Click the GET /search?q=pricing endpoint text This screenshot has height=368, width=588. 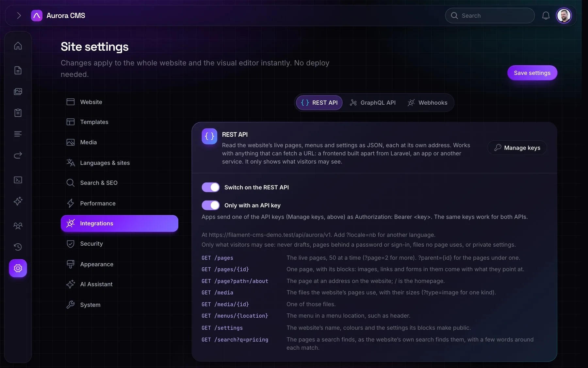[x=235, y=340]
